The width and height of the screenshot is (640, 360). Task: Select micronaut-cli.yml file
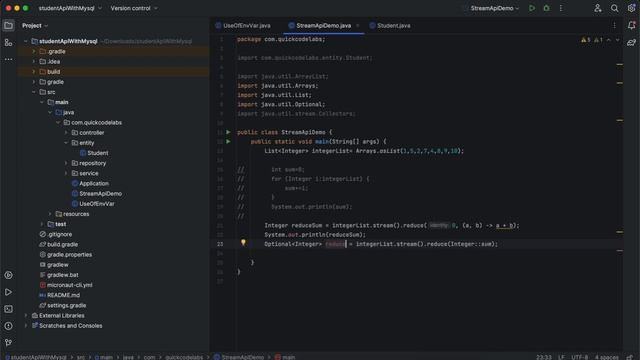coord(66,285)
